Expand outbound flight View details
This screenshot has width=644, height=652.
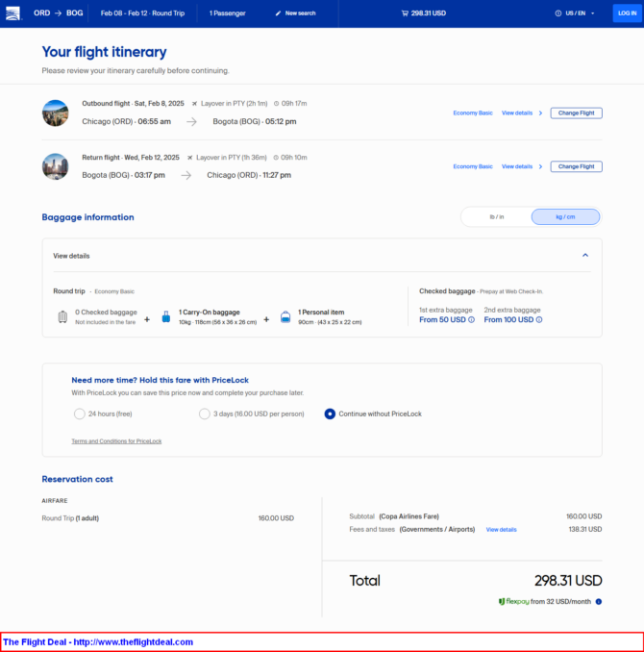click(521, 113)
